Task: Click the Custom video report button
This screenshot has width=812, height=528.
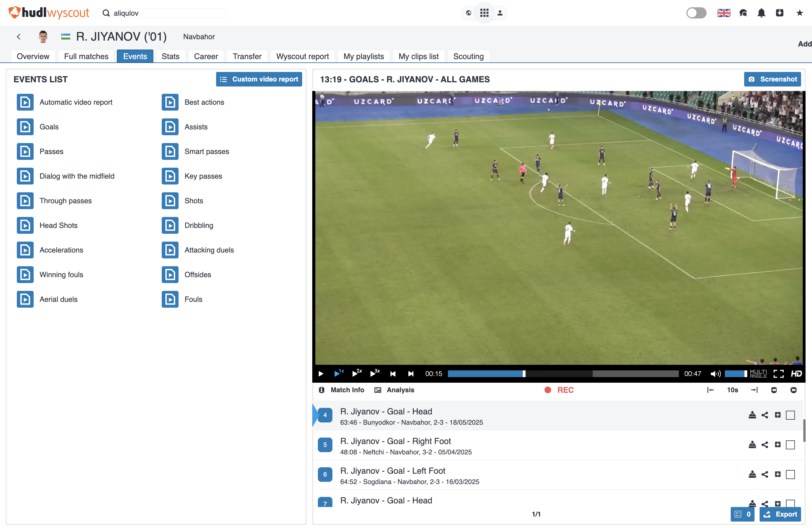Action: (x=259, y=79)
